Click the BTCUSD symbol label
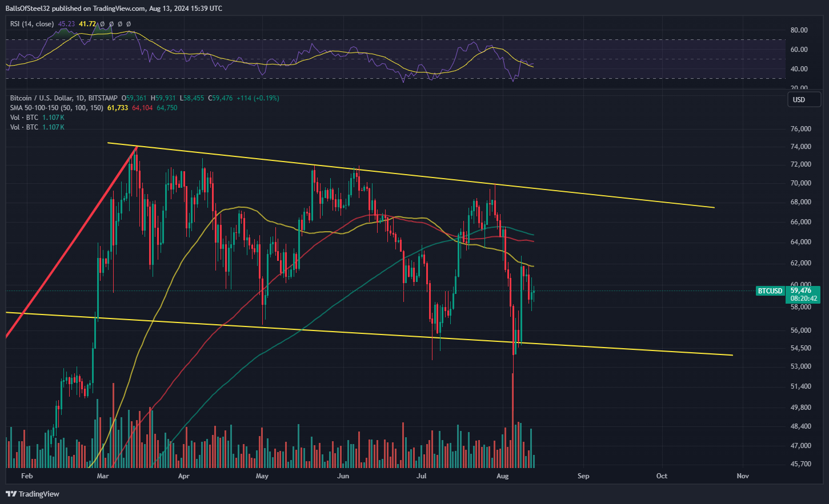829x504 pixels. (x=770, y=291)
